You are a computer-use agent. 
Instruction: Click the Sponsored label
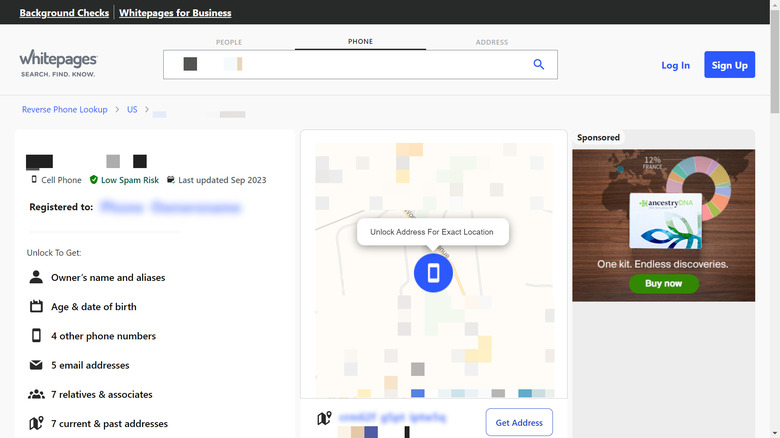[598, 137]
